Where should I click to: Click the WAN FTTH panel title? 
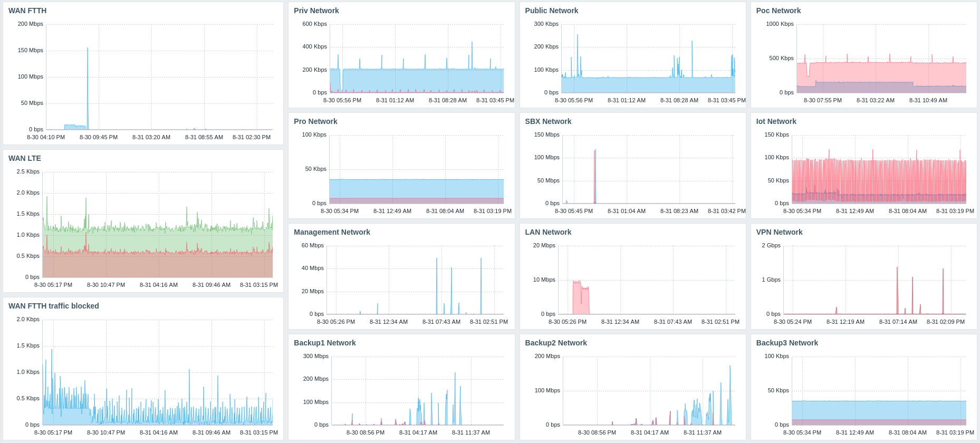click(27, 11)
